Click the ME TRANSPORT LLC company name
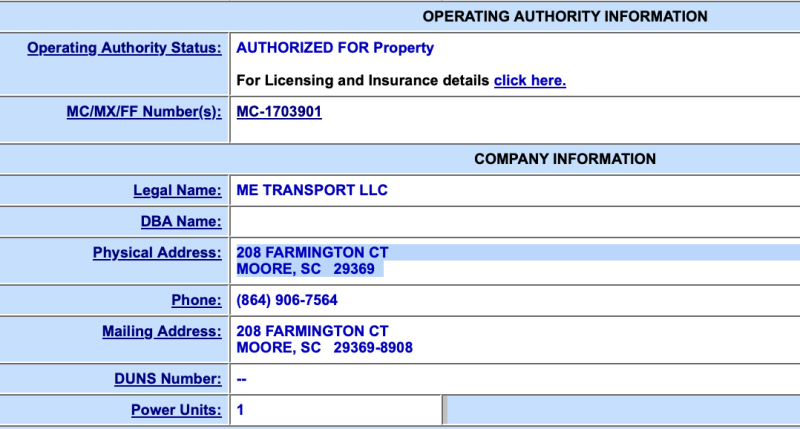The image size is (800, 429). [x=311, y=190]
